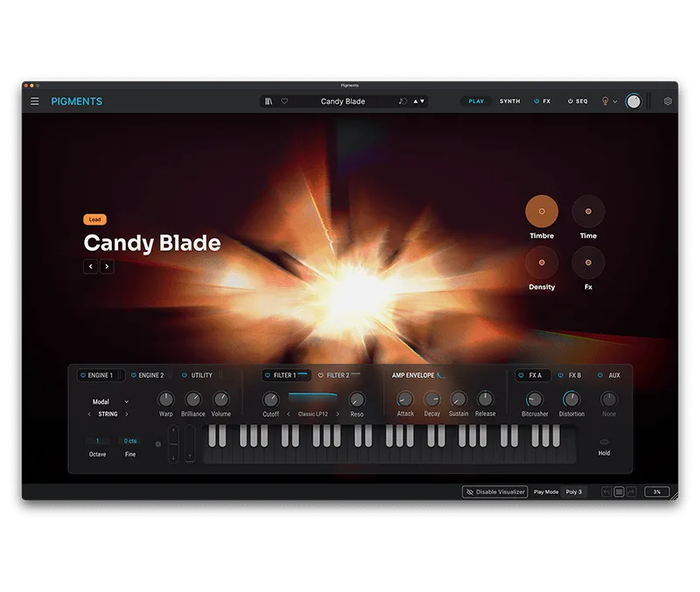This screenshot has height=592, width=700.
Task: Click the Octave value field
Action: (x=97, y=441)
